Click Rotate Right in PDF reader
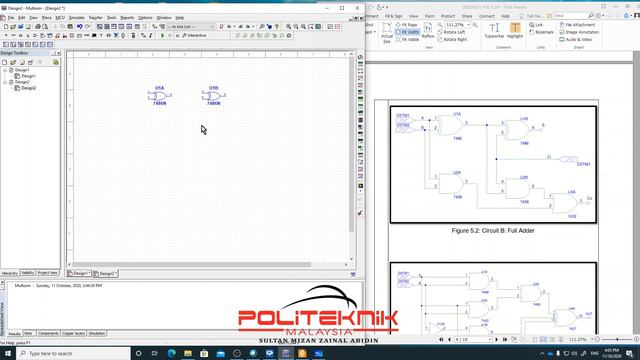Viewport: 640px width, 360px height. pos(452,40)
